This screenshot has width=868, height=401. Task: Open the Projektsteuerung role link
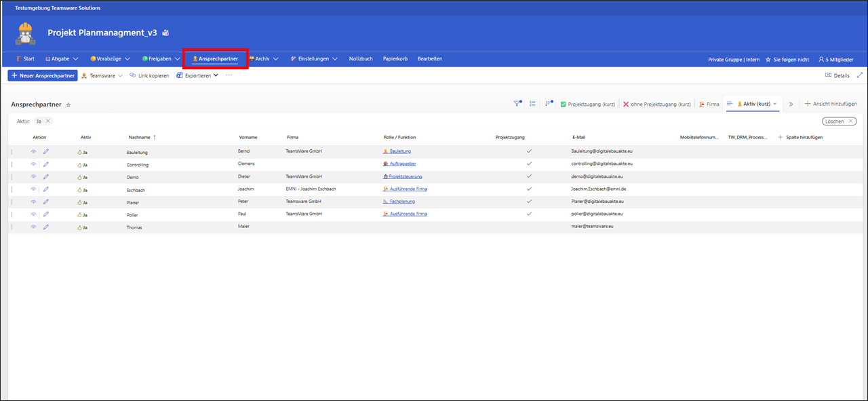406,176
